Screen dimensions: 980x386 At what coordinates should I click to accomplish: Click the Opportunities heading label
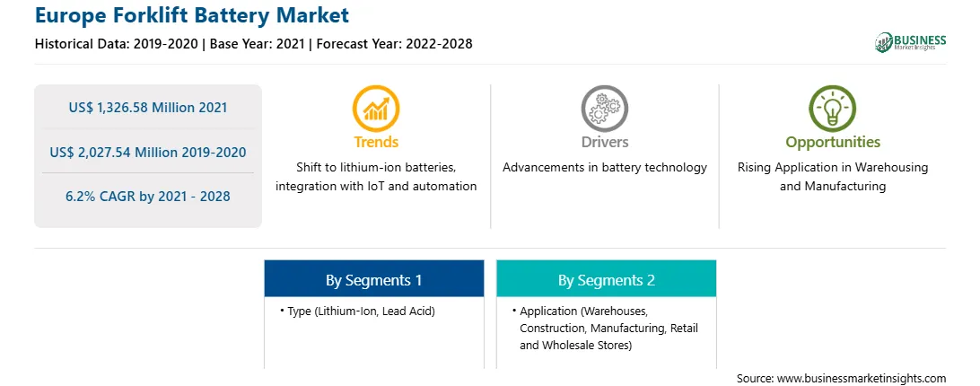pyautogui.click(x=833, y=142)
